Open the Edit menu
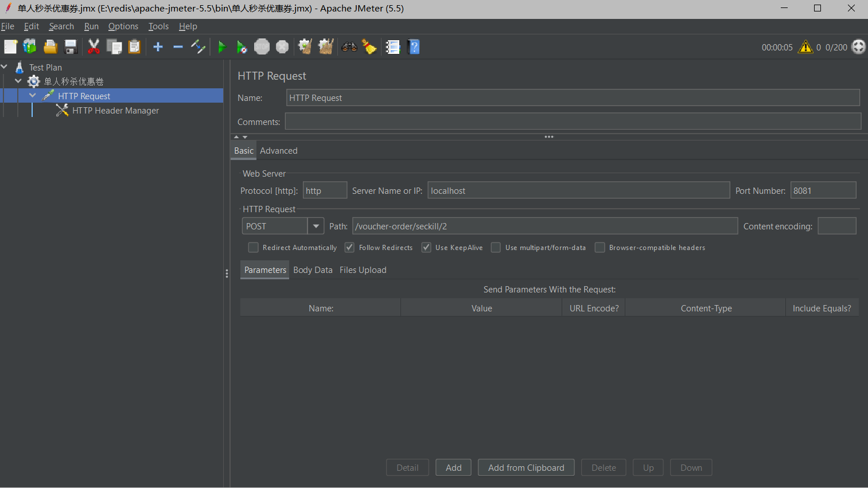The width and height of the screenshot is (868, 488). (32, 26)
